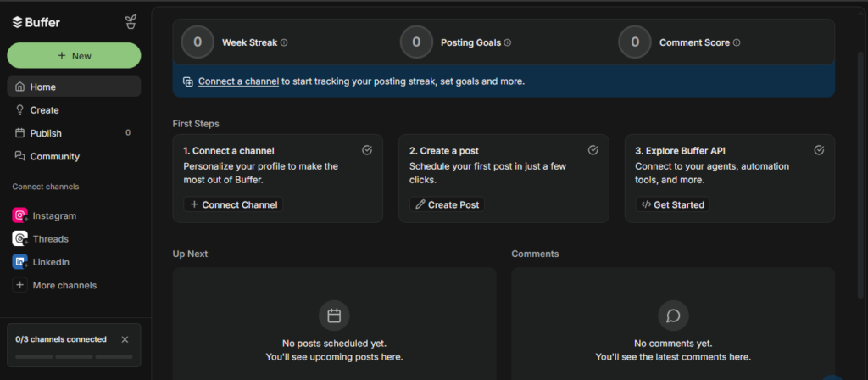Click the Create Post button
This screenshot has width=868, height=380.
tap(447, 204)
